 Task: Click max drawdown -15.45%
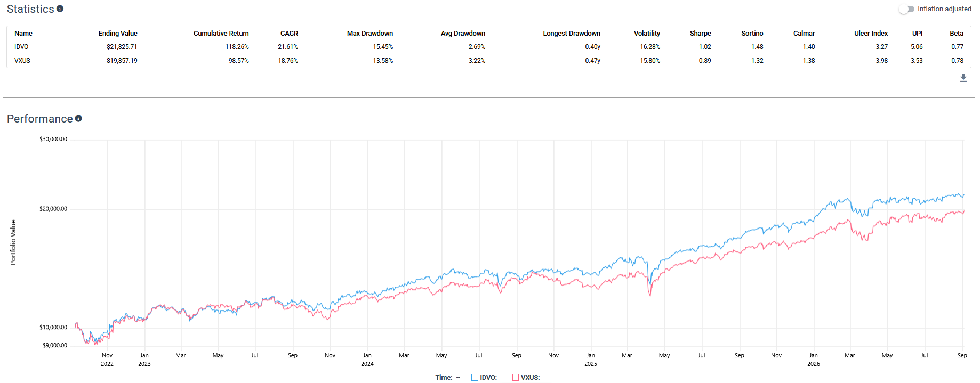click(382, 47)
